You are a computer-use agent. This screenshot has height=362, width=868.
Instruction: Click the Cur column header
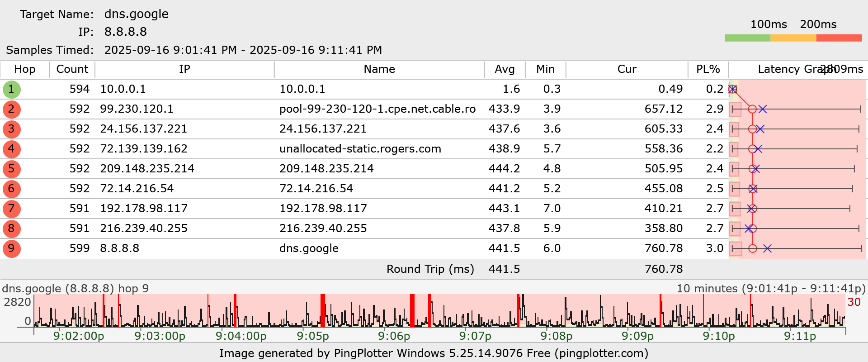point(627,69)
